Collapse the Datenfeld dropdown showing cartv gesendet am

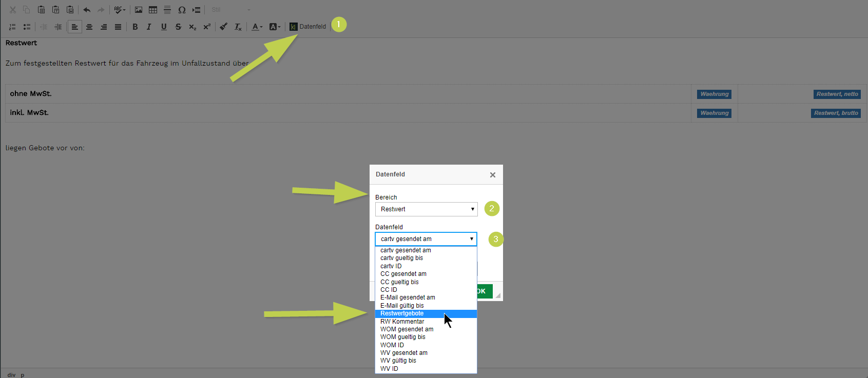point(426,239)
